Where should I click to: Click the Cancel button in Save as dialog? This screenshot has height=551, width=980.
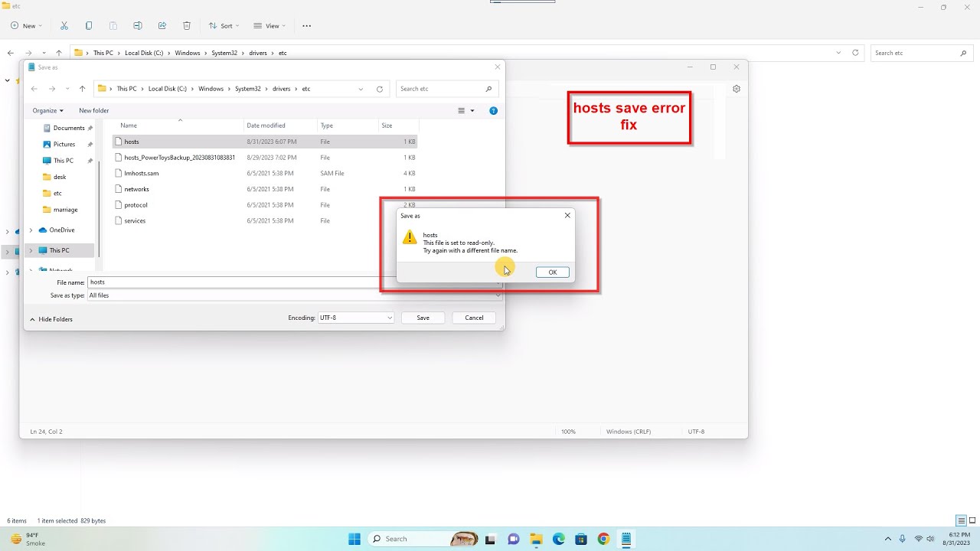474,318
